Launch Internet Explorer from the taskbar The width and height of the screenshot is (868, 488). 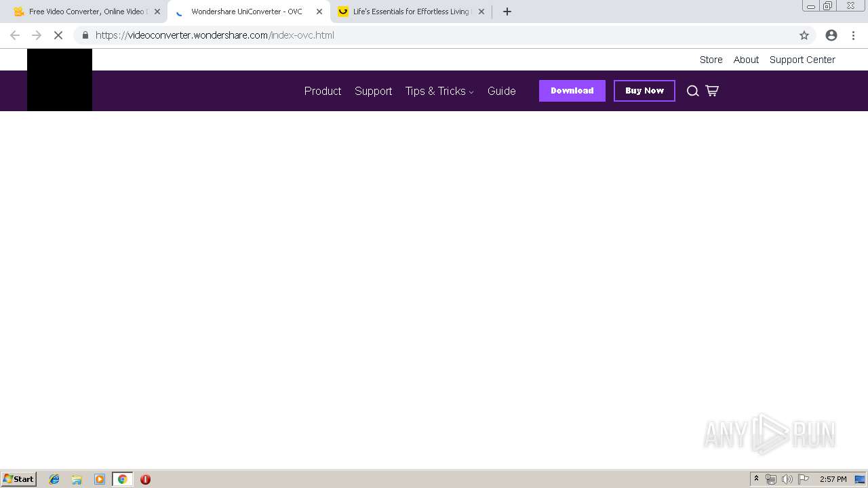coord(54,479)
